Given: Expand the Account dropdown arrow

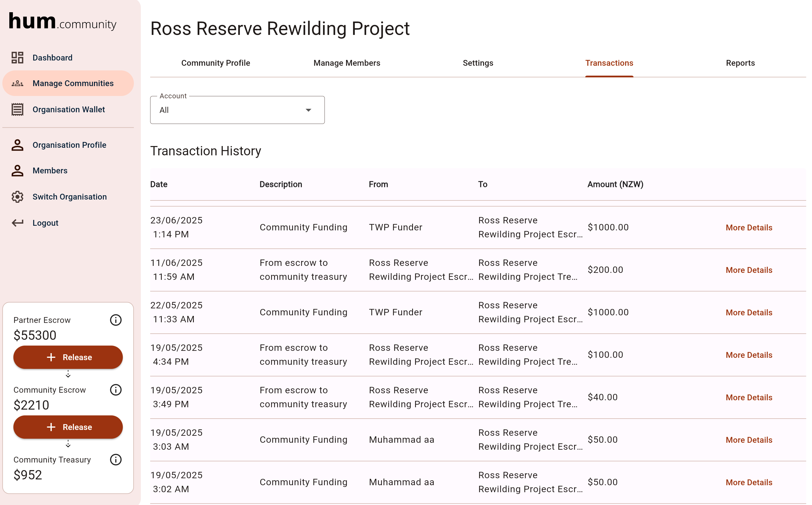Looking at the screenshot, I should tap(309, 110).
